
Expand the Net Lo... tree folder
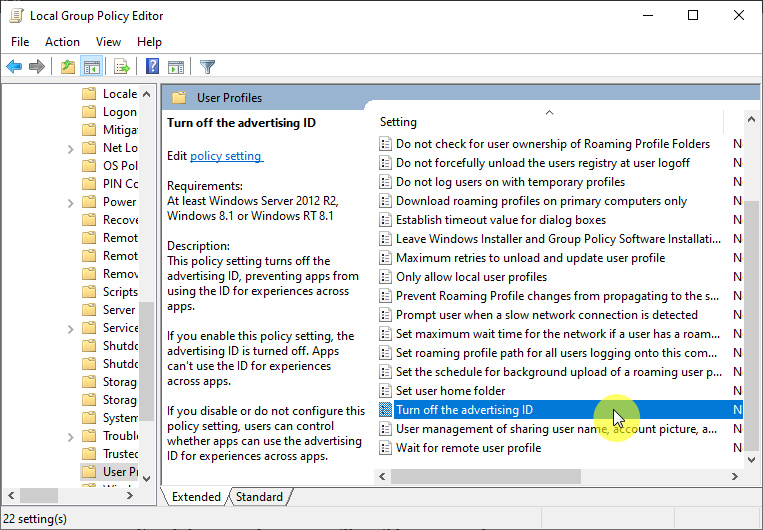[x=70, y=148]
